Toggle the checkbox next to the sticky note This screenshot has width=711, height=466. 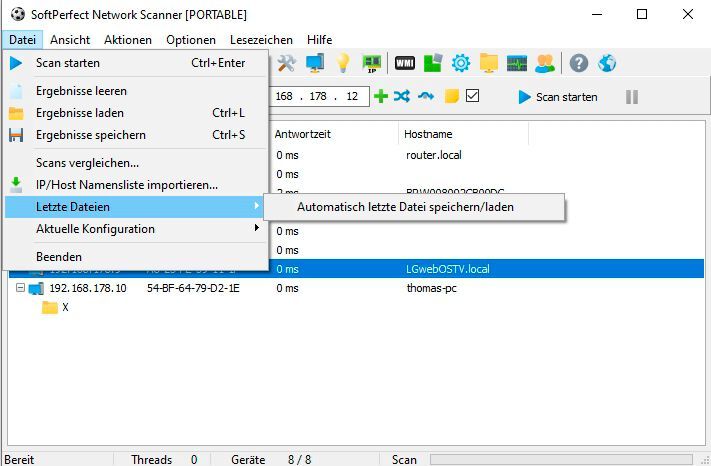click(472, 96)
